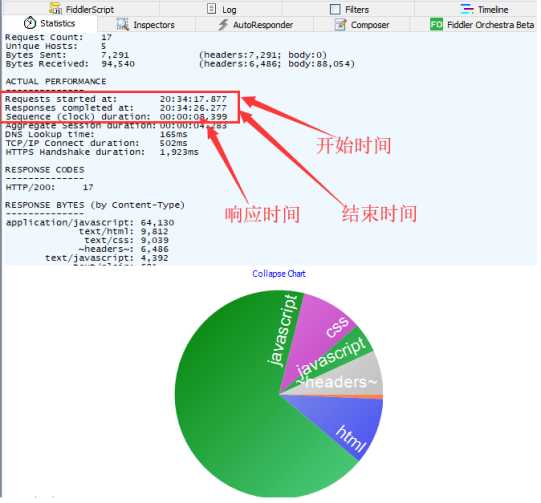Open the AutoResponder tab
This screenshot has height=503, width=541.
click(x=256, y=25)
